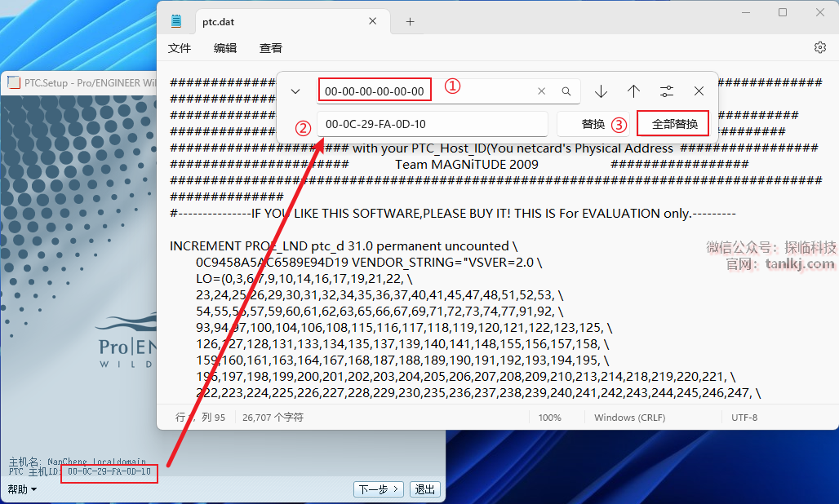Click the 替换 button
The width and height of the screenshot is (839, 504).
click(593, 124)
